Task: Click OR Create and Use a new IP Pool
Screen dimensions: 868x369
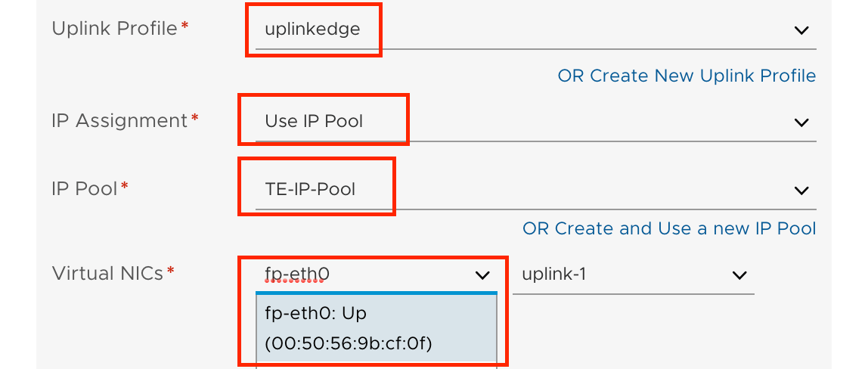Action: point(669,228)
